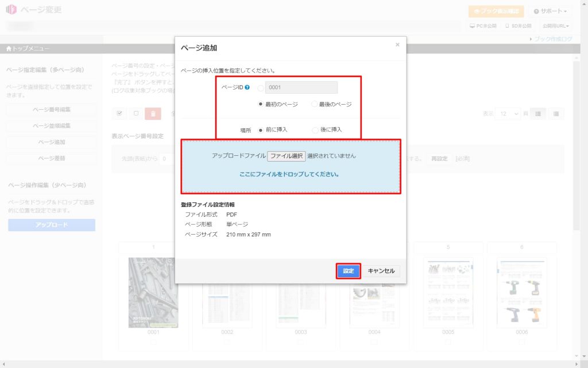This screenshot has height=368, width=588.
Task: Click the help icon next to ページID
Action: [247, 88]
